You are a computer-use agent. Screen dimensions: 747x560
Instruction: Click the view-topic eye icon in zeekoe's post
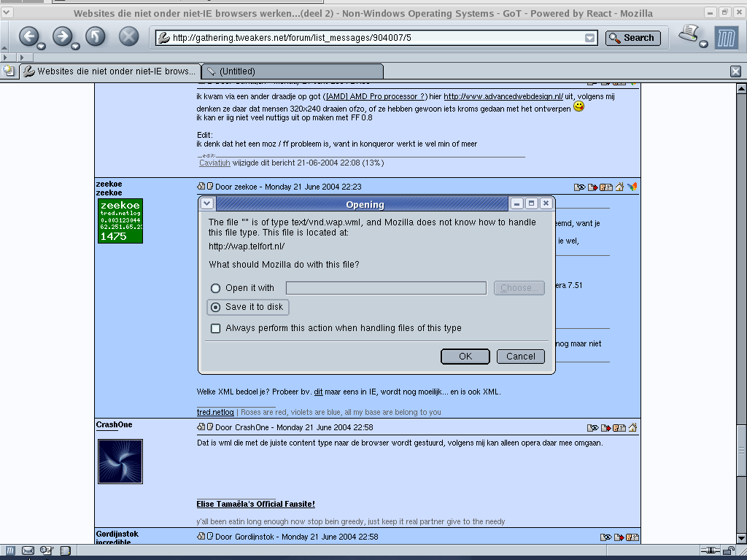pos(579,187)
